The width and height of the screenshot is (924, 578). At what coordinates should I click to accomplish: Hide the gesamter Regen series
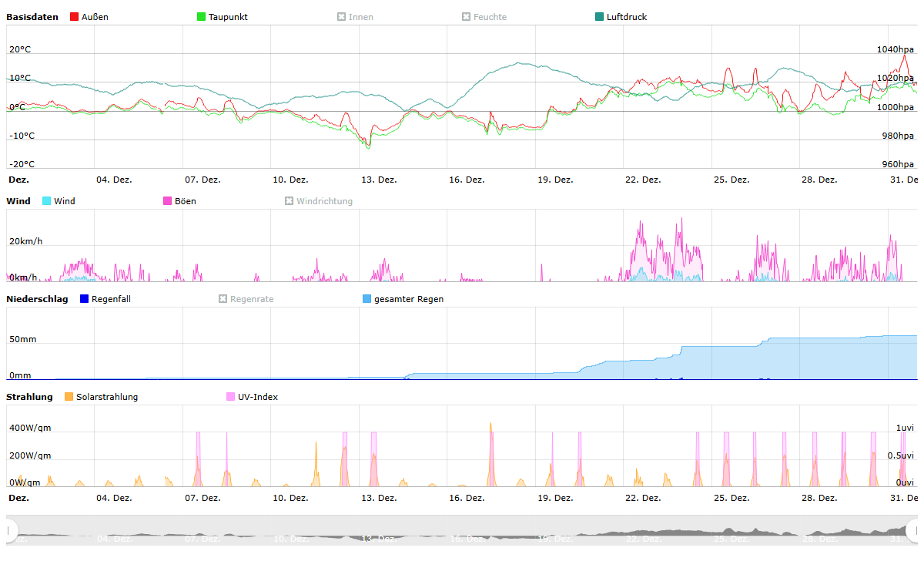pyautogui.click(x=408, y=299)
